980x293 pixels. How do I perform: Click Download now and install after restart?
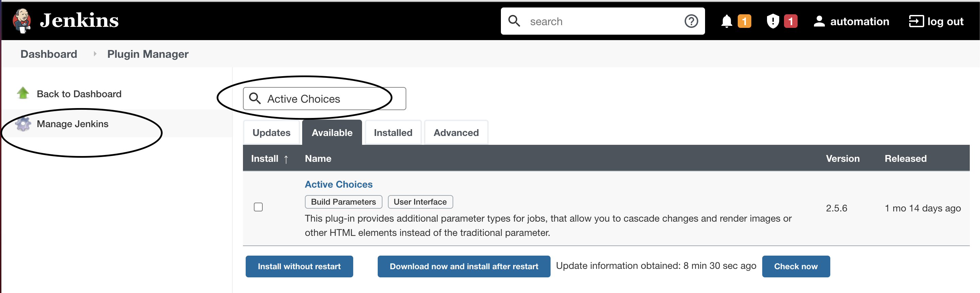click(463, 266)
